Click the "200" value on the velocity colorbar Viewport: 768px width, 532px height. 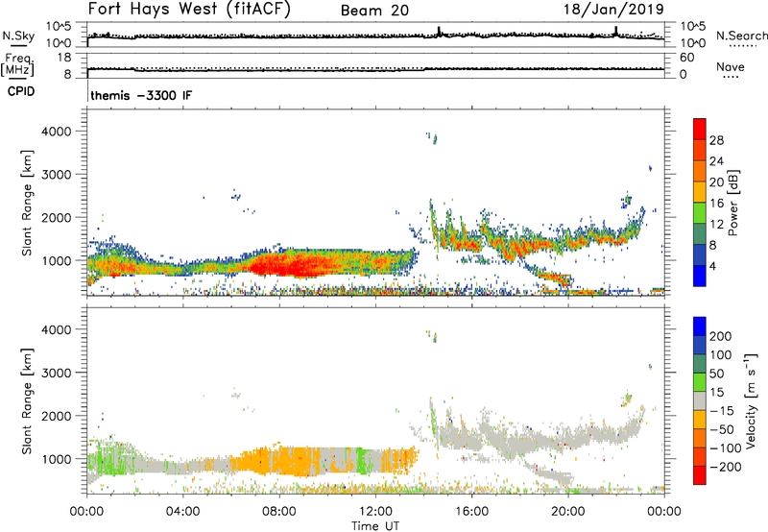click(x=721, y=336)
